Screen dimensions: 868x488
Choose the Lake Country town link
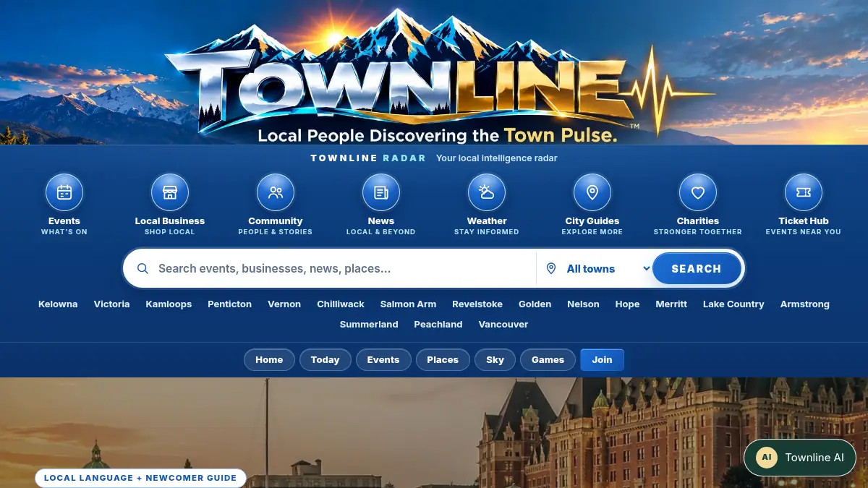pos(733,304)
